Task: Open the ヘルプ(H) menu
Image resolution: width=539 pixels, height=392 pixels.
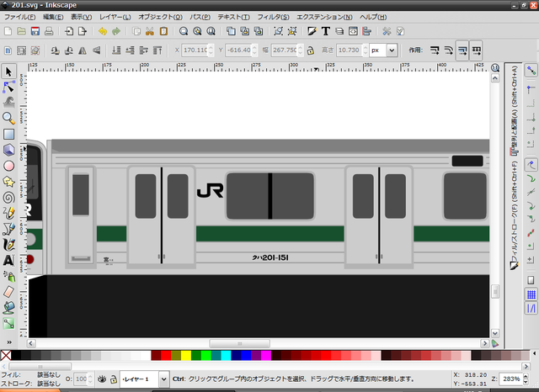Action: coord(373,17)
